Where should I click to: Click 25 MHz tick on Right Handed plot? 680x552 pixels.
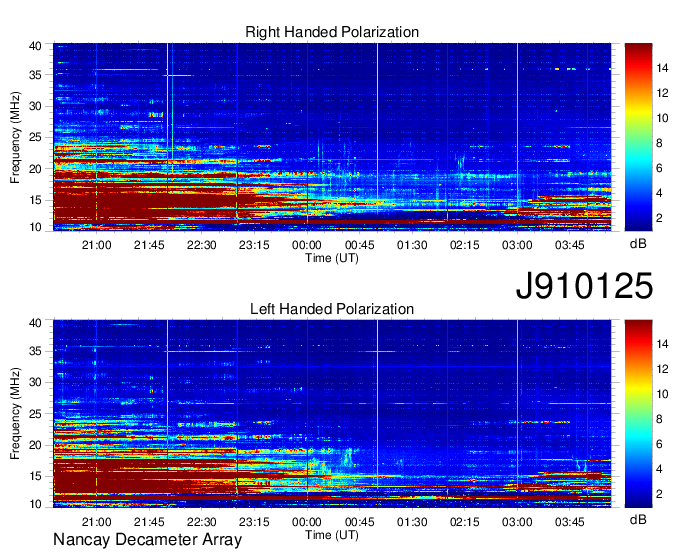coord(36,137)
